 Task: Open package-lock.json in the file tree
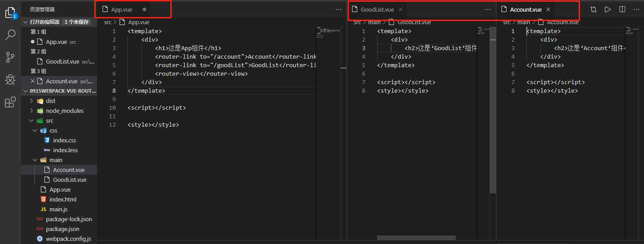click(59, 219)
